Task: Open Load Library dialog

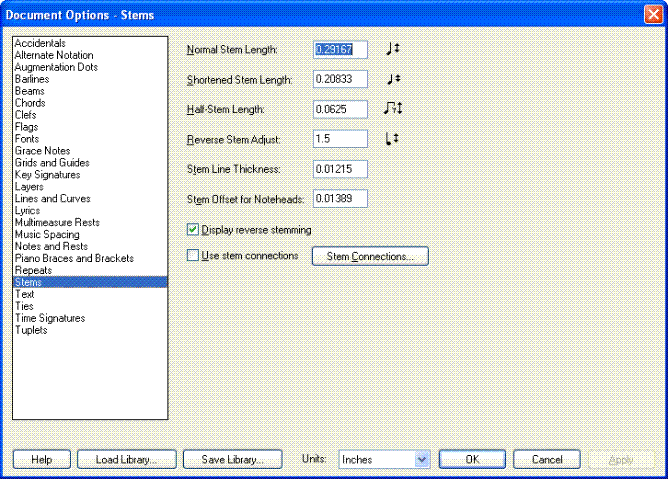Action: [x=126, y=460]
